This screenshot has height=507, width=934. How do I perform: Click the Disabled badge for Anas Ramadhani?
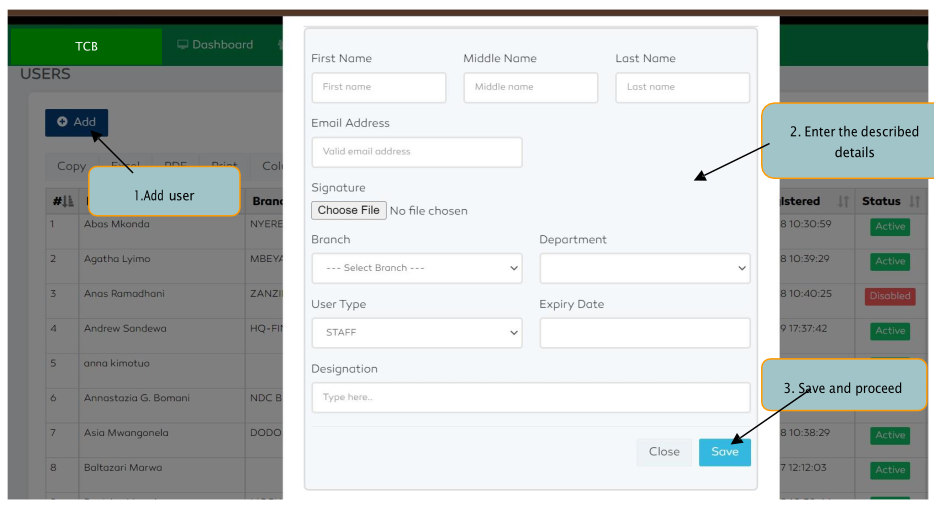(890, 296)
